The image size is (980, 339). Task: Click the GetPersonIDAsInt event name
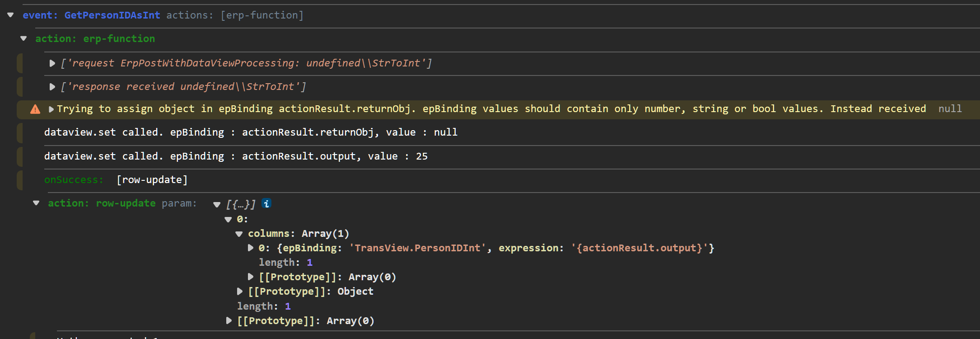tap(112, 15)
